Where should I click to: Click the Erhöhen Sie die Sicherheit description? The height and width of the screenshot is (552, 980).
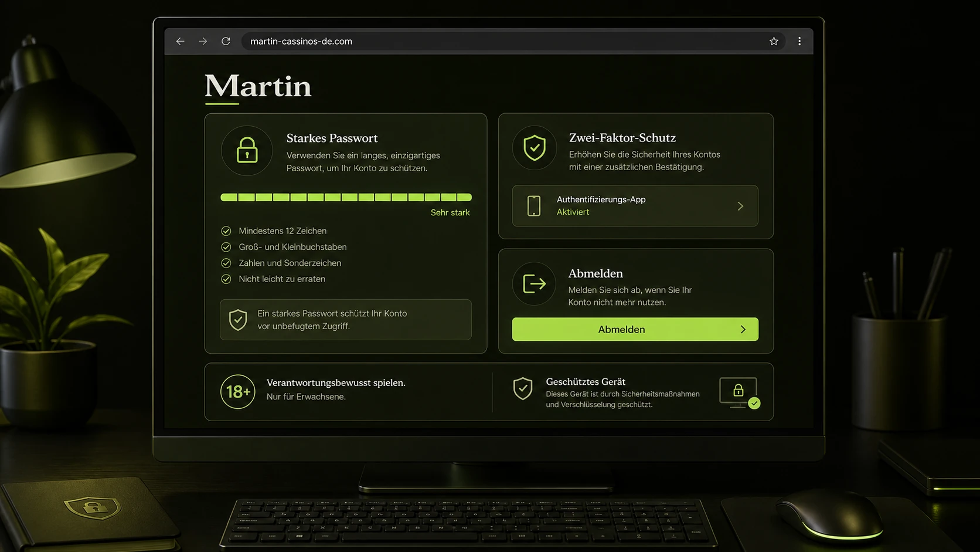(645, 161)
